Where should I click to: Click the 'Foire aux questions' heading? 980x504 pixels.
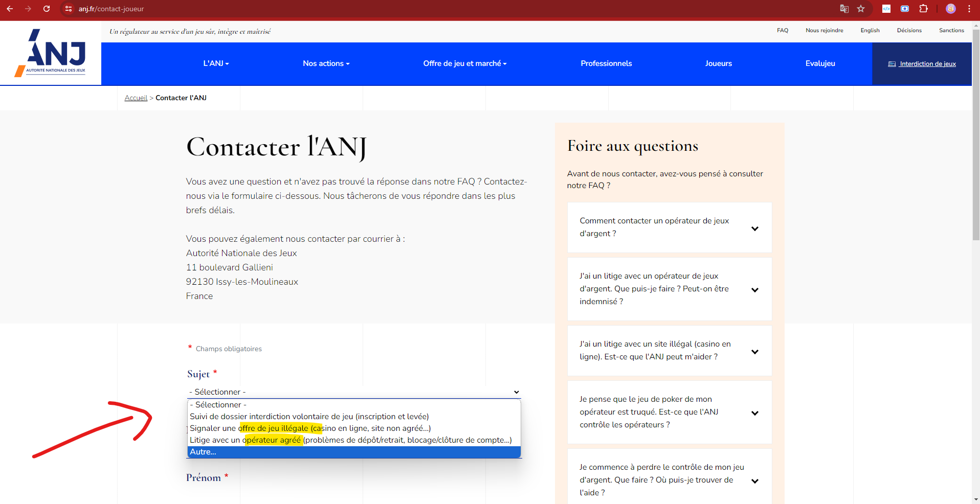coord(633,146)
